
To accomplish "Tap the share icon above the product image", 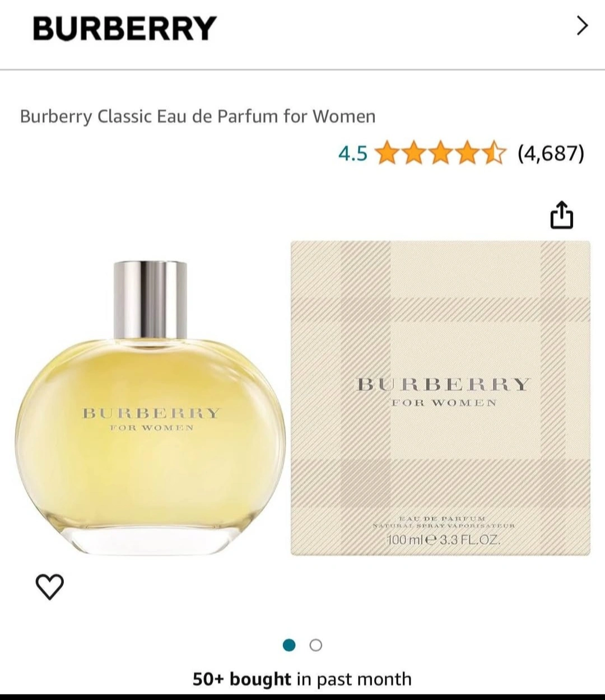I will coord(562,215).
